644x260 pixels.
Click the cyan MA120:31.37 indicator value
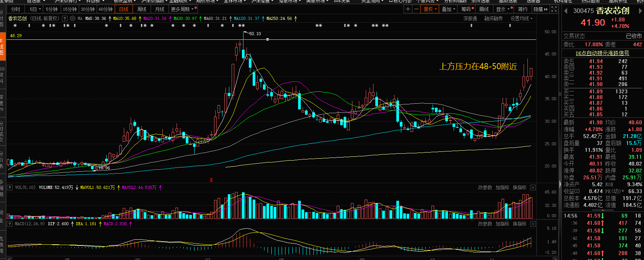pos(247,18)
